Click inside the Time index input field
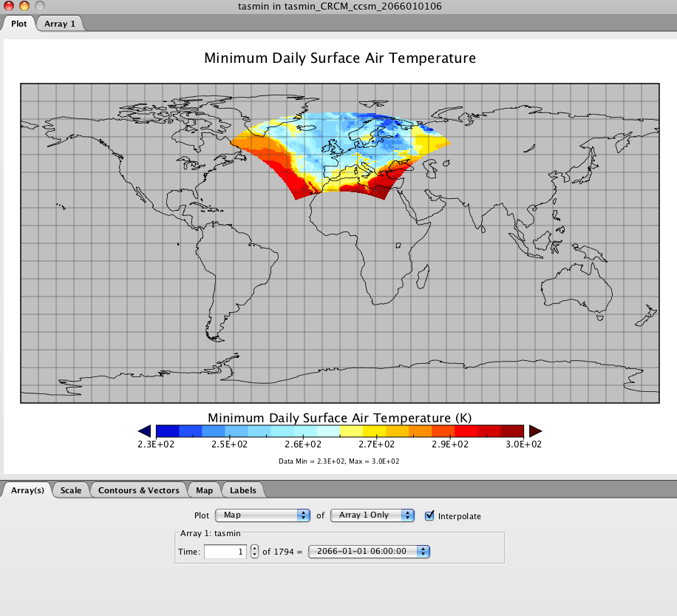677x616 pixels. pyautogui.click(x=225, y=551)
